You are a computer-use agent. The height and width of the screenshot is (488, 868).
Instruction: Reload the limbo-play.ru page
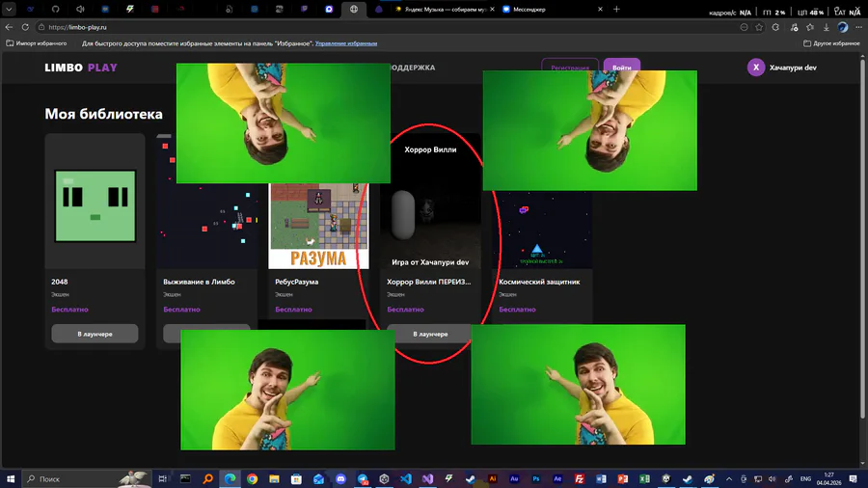click(25, 27)
